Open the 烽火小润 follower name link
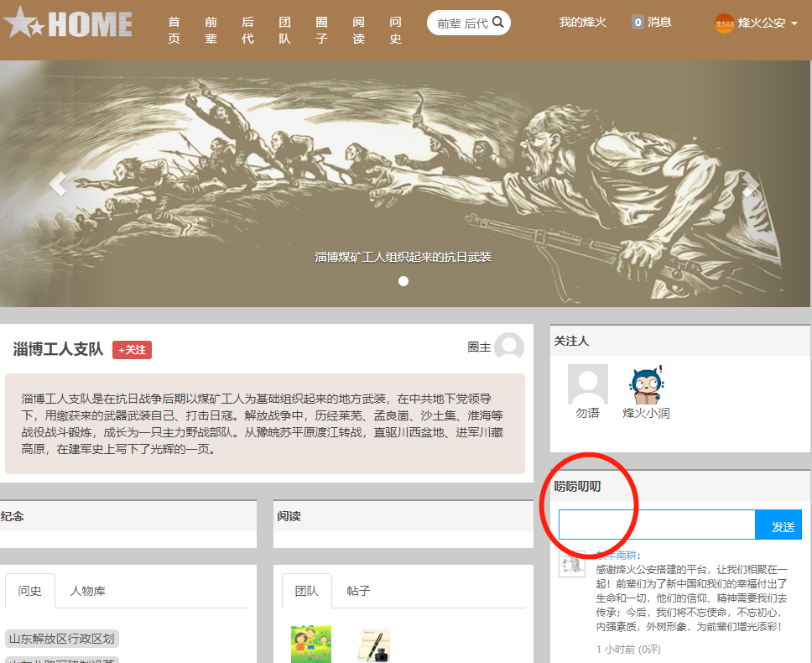Viewport: 812px width, 663px height. pyautogui.click(x=646, y=414)
